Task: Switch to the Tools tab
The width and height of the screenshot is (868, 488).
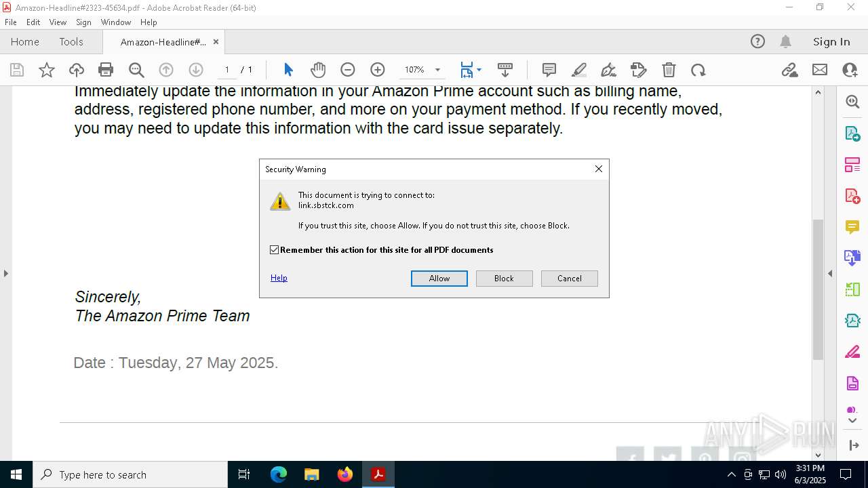Action: click(71, 41)
